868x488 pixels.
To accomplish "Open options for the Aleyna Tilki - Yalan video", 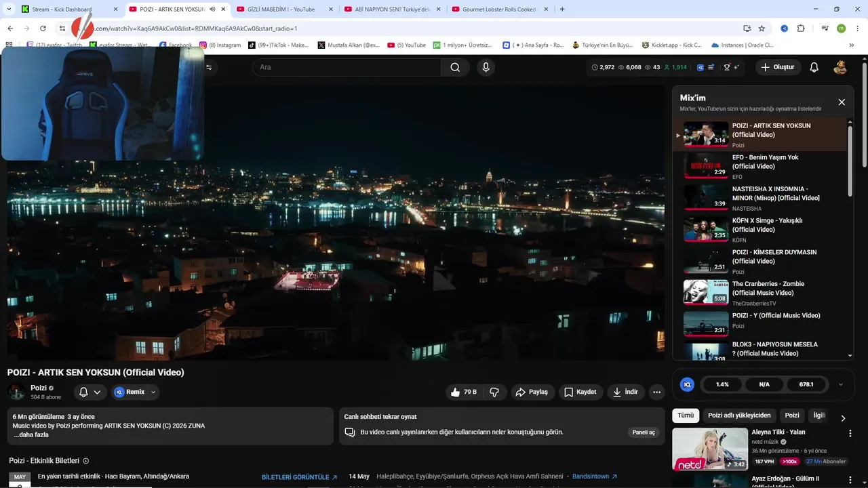I will click(x=850, y=433).
